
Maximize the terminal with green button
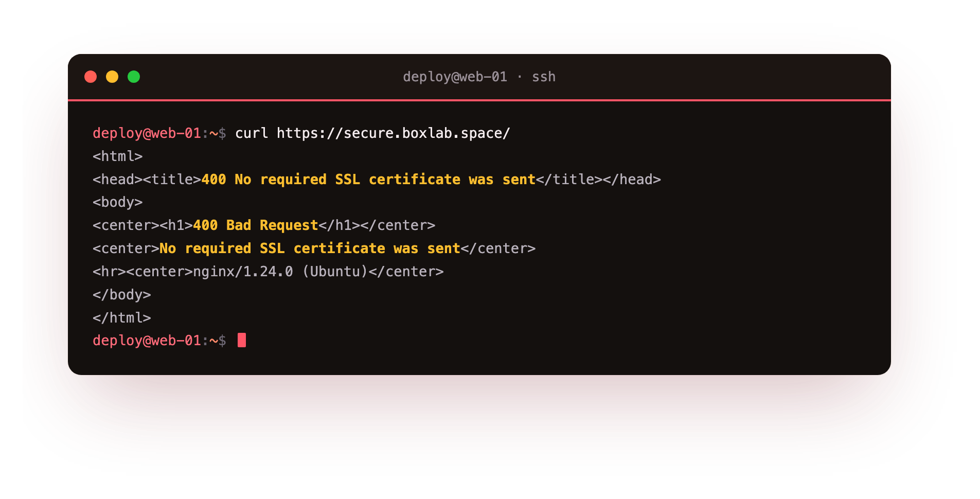pos(134,77)
